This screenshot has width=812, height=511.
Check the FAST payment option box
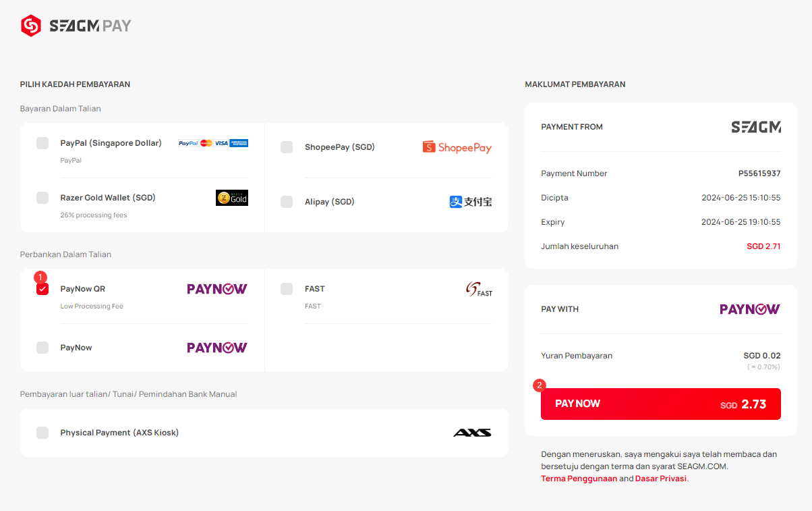point(287,289)
